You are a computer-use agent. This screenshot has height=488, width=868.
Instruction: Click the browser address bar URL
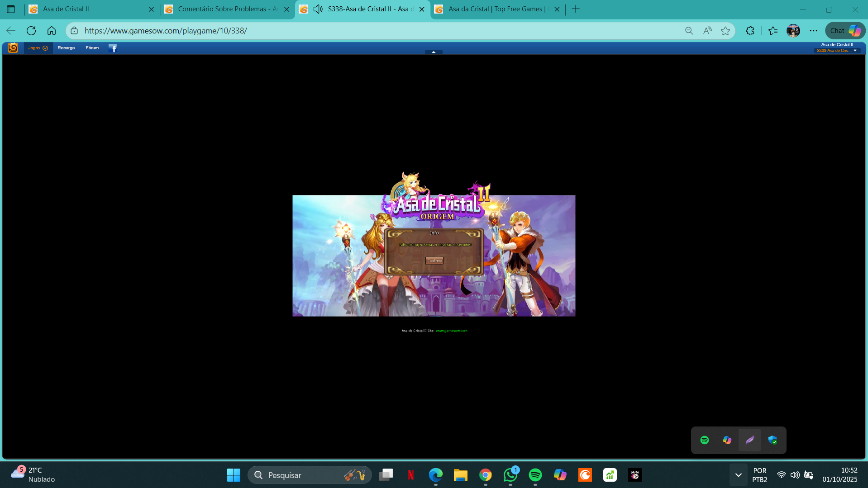[x=166, y=31]
